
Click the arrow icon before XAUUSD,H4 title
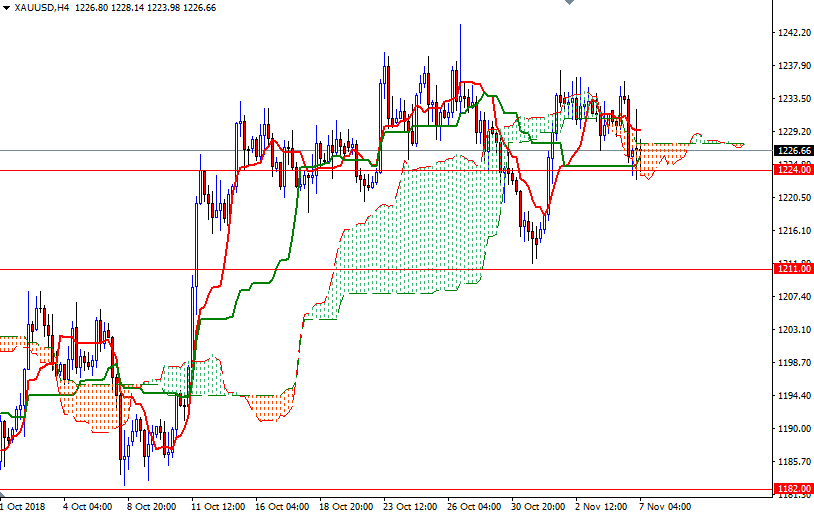6,7
